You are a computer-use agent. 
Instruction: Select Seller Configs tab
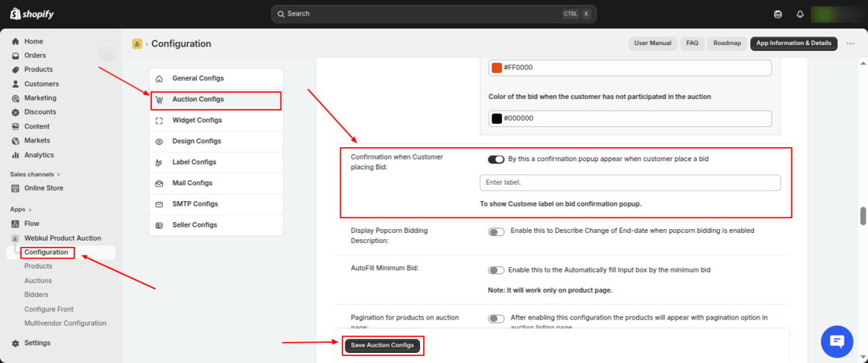(216, 225)
